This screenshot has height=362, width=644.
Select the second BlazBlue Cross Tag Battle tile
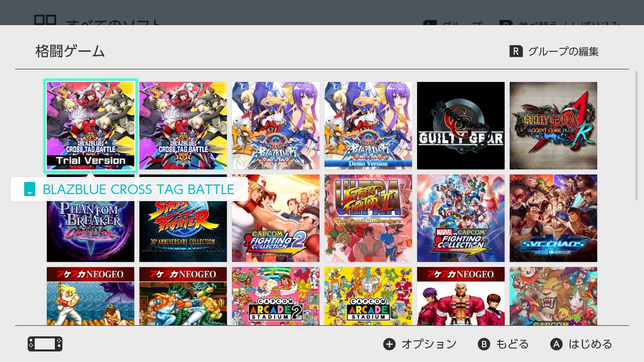tap(183, 126)
